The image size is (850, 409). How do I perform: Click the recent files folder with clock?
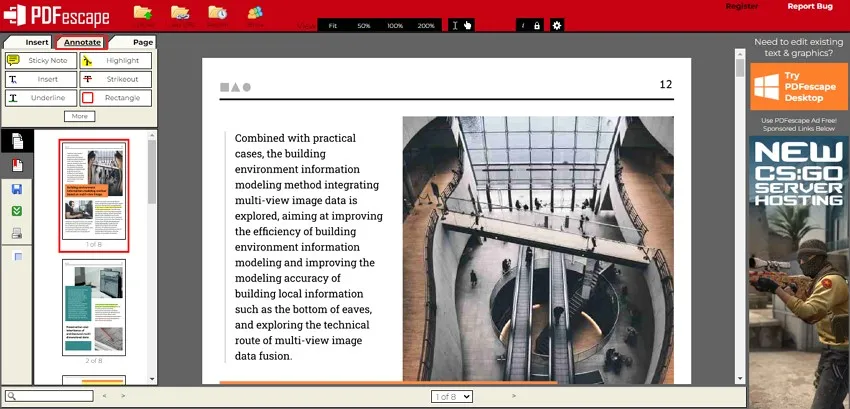pos(217,12)
